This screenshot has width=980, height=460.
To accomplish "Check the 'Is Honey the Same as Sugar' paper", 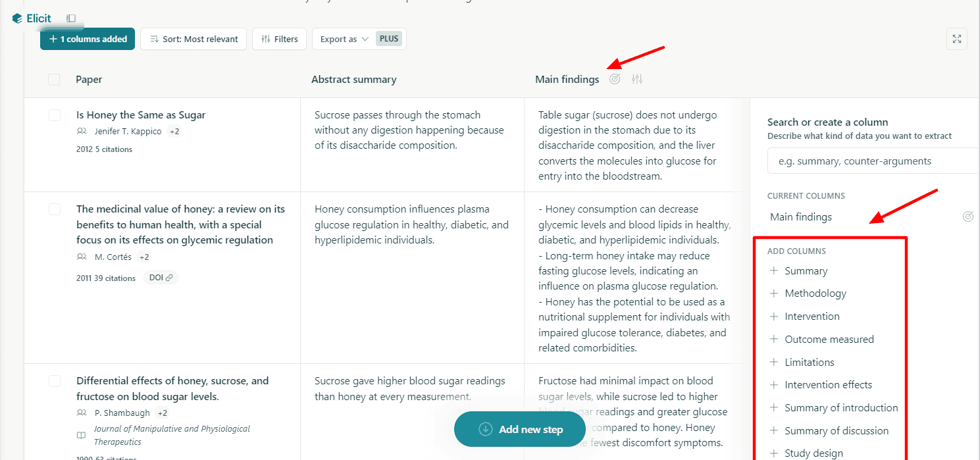I will point(55,115).
